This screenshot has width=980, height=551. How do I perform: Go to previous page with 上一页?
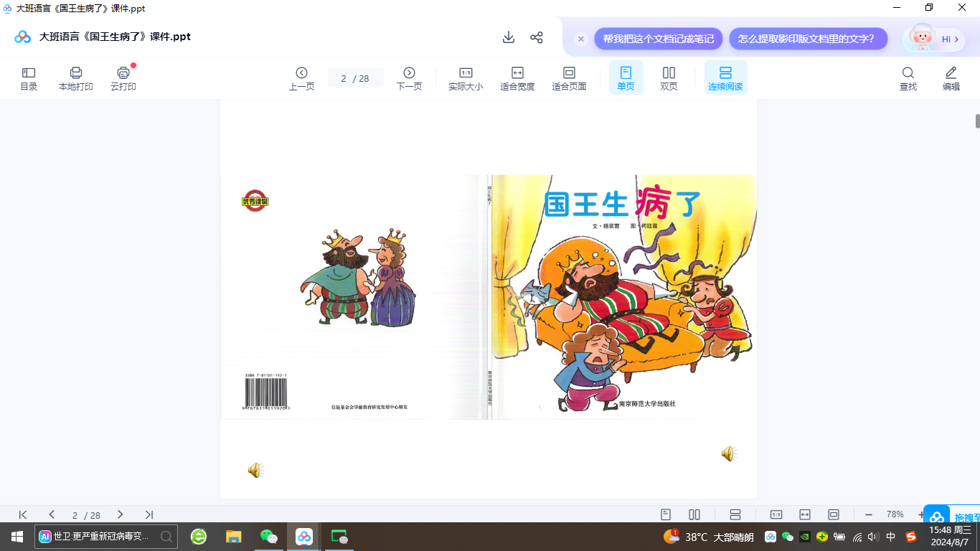click(x=301, y=79)
